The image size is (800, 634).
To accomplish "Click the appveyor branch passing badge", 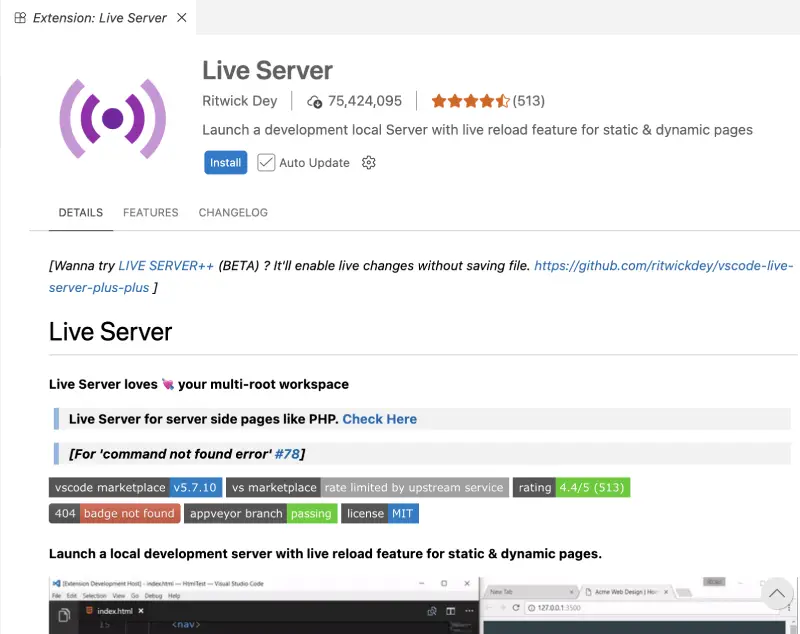I will point(260,513).
